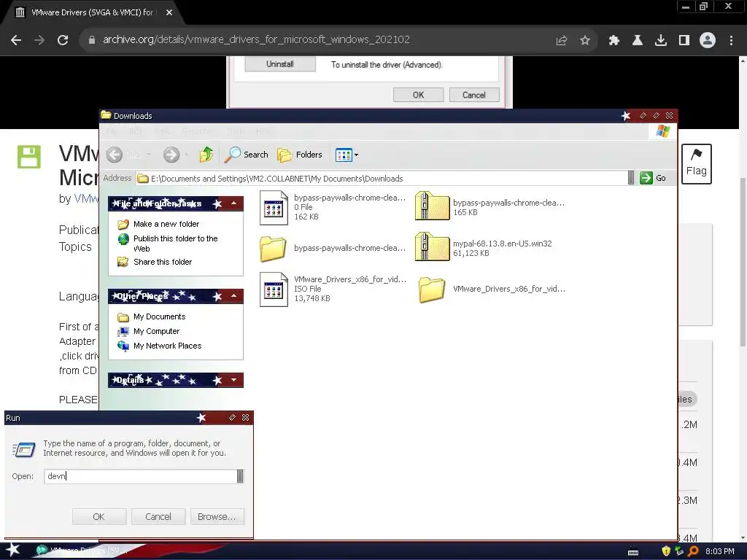Collapse the Other Places panel
747x560 pixels.
234,296
